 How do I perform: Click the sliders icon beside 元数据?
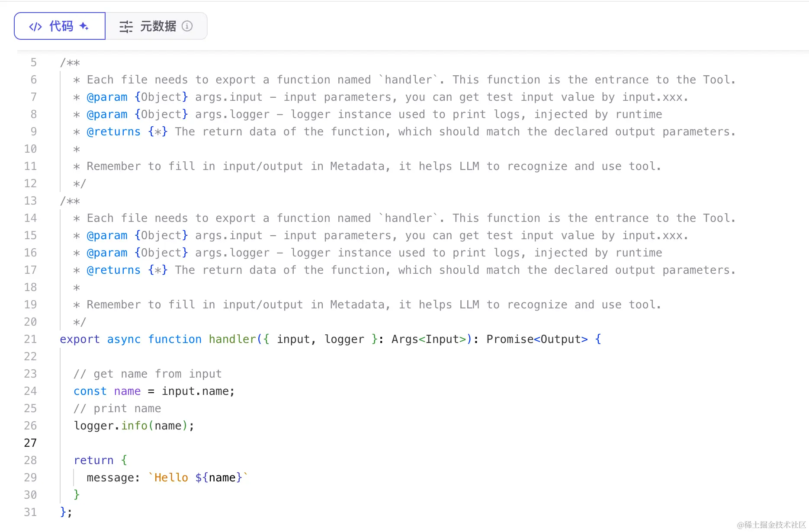pos(126,27)
